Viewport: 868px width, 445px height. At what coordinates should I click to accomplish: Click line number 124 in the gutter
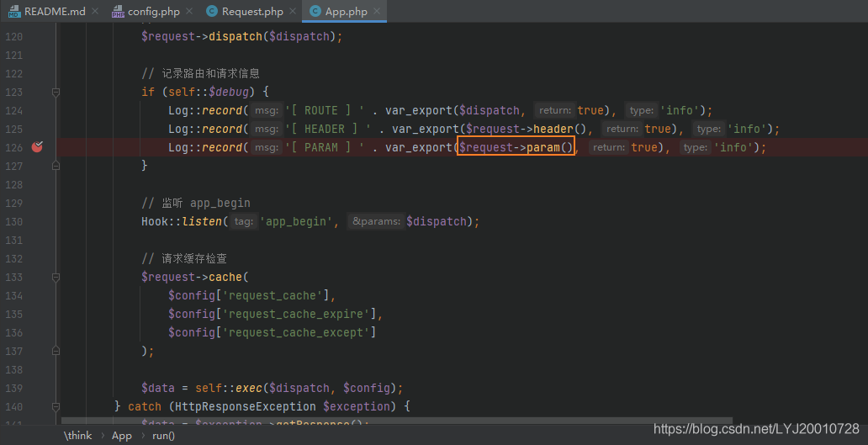[x=13, y=110]
